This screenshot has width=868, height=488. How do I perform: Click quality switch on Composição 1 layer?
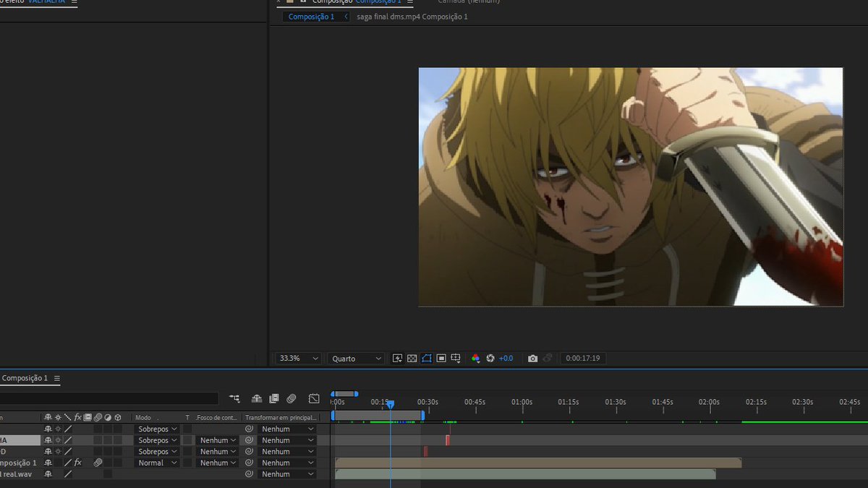click(68, 463)
